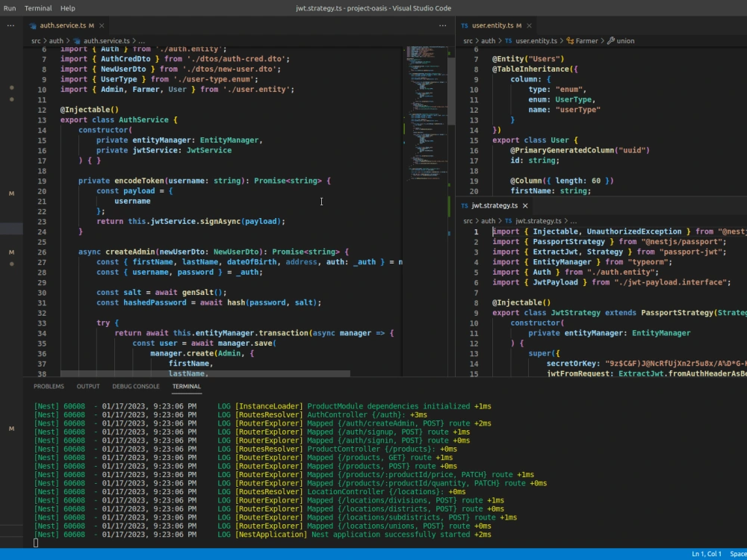Click the TS icon in jwt.strategy.ts breadcrumb

point(508,221)
